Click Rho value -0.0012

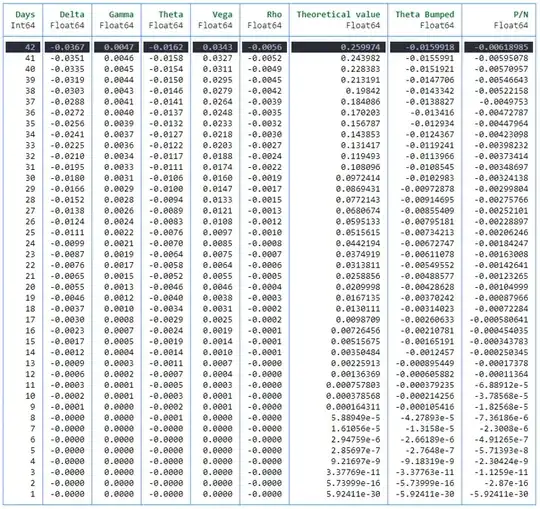[x=265, y=221]
